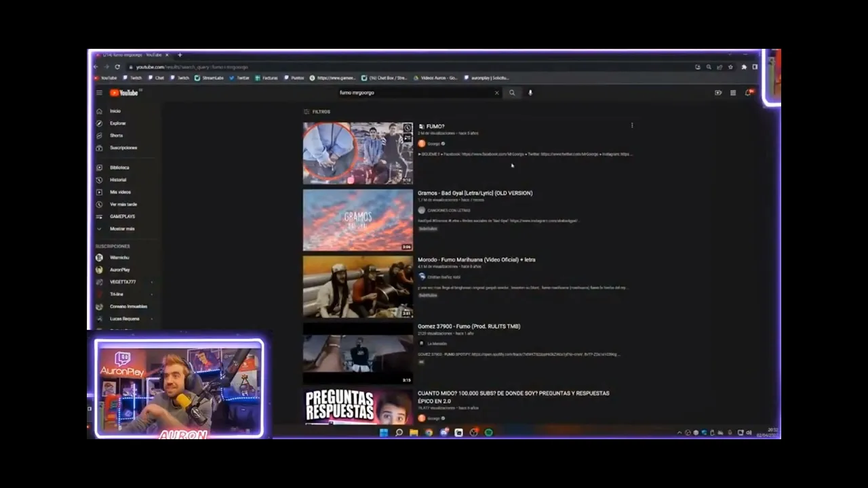Screen dimensions: 868x488
Task: Open the Puntos bookmark
Action: click(x=294, y=78)
